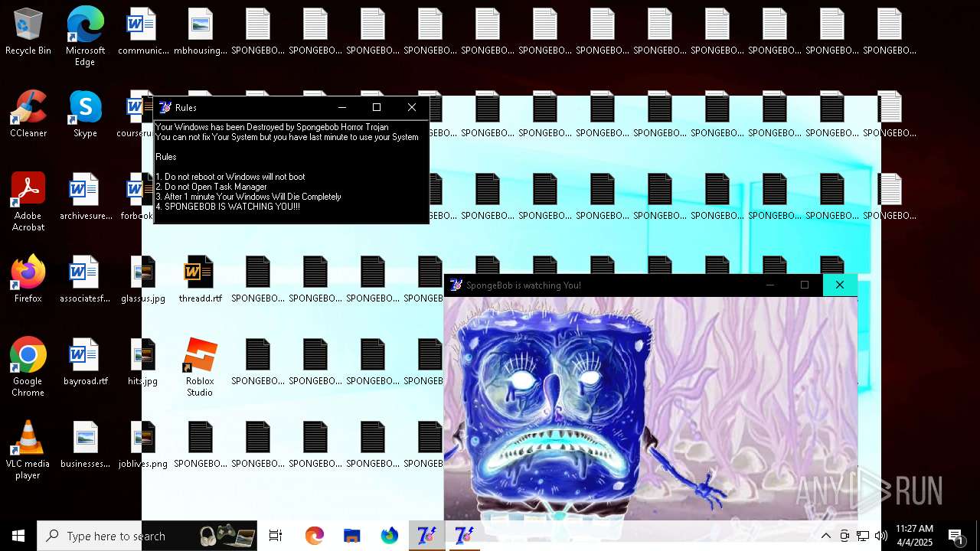The height and width of the screenshot is (551, 980).
Task: Open the Roblox Studio shortcut
Action: [201, 368]
